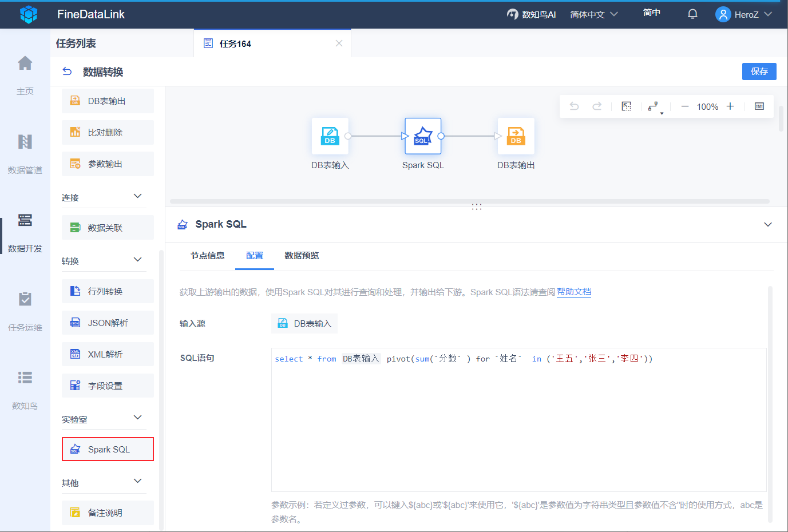This screenshot has width=788, height=532.
Task: Add 备注说明 operator from palette
Action: click(x=108, y=513)
